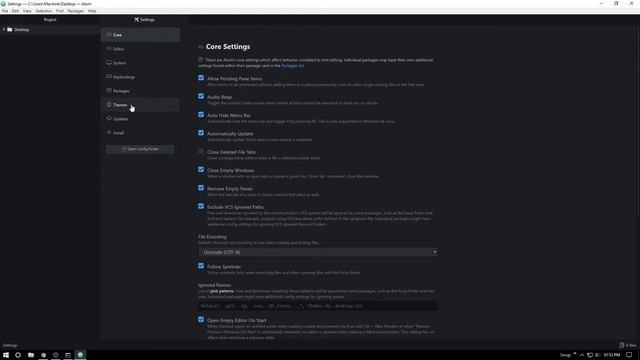Viewport: 640px width, 360px height.
Task: Click the Open Config Folder button
Action: pyautogui.click(x=140, y=149)
